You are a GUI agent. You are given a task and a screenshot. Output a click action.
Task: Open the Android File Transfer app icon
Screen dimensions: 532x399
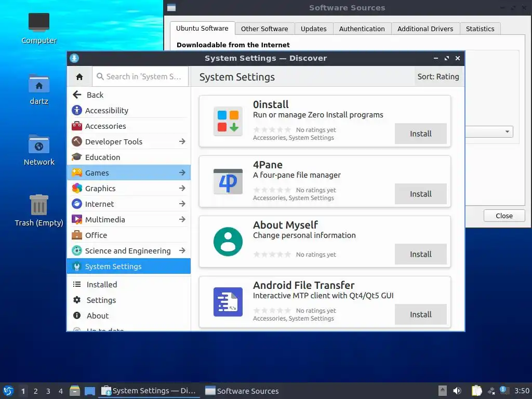coord(228,302)
